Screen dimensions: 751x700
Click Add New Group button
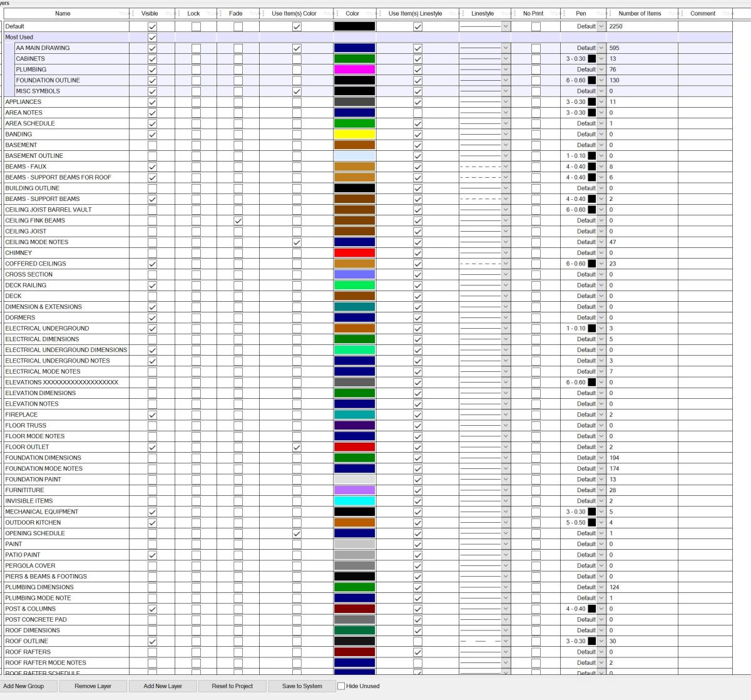[24, 686]
